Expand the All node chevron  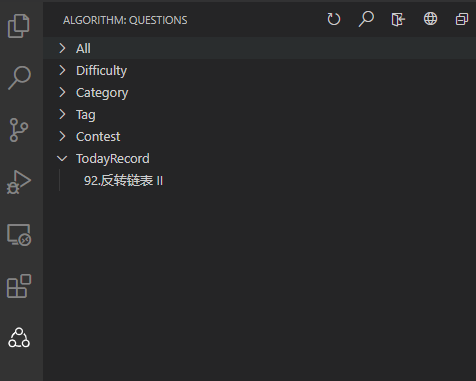tap(62, 48)
